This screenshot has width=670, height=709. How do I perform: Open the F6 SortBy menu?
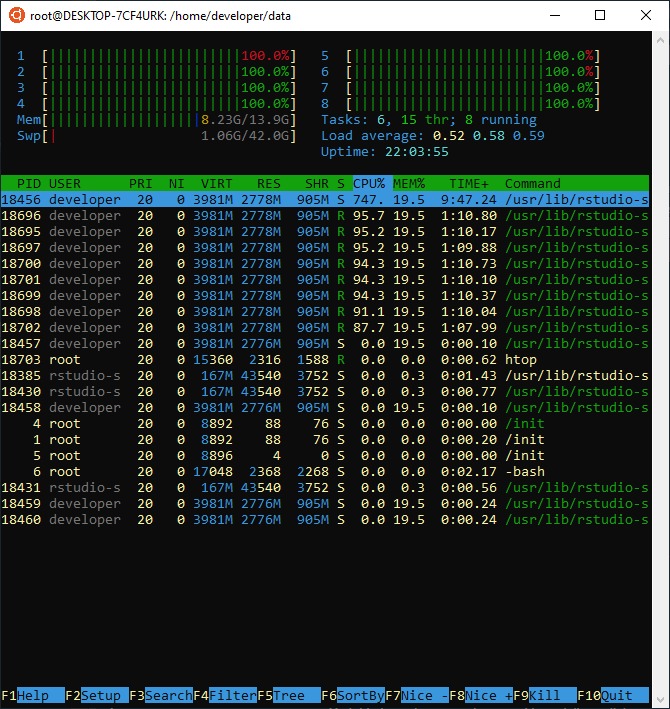[x=353, y=695]
